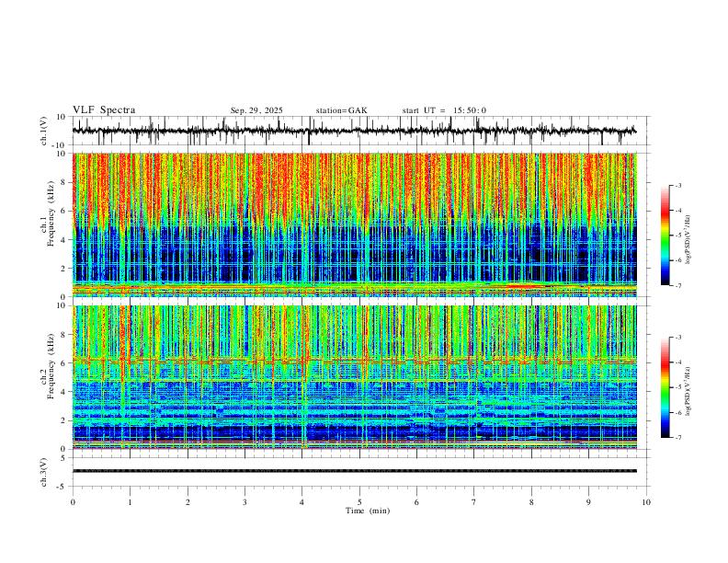Select the "start UT = 15:50:0" text
Screen dimensions: 728x563
click(444, 110)
